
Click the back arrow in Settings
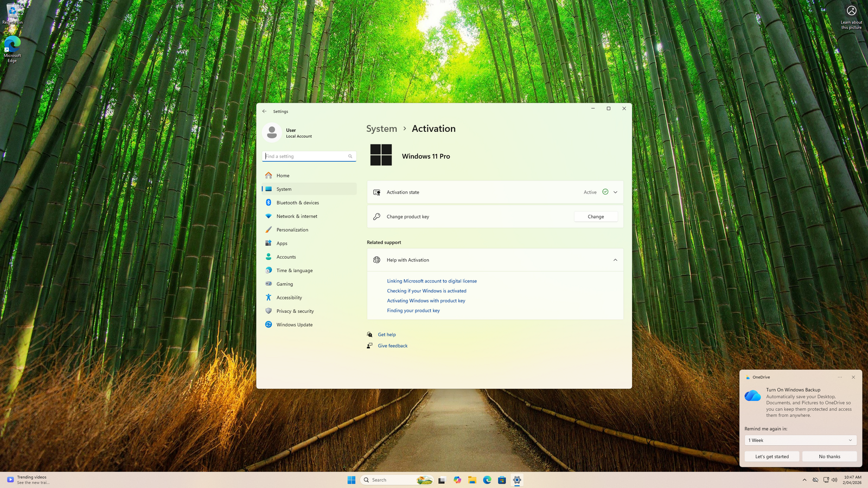point(264,111)
